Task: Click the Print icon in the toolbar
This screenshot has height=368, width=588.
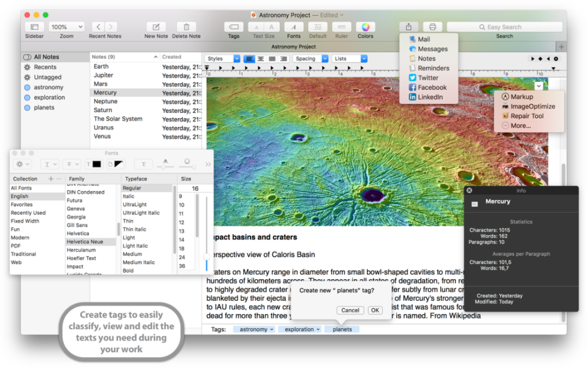Action: click(433, 26)
